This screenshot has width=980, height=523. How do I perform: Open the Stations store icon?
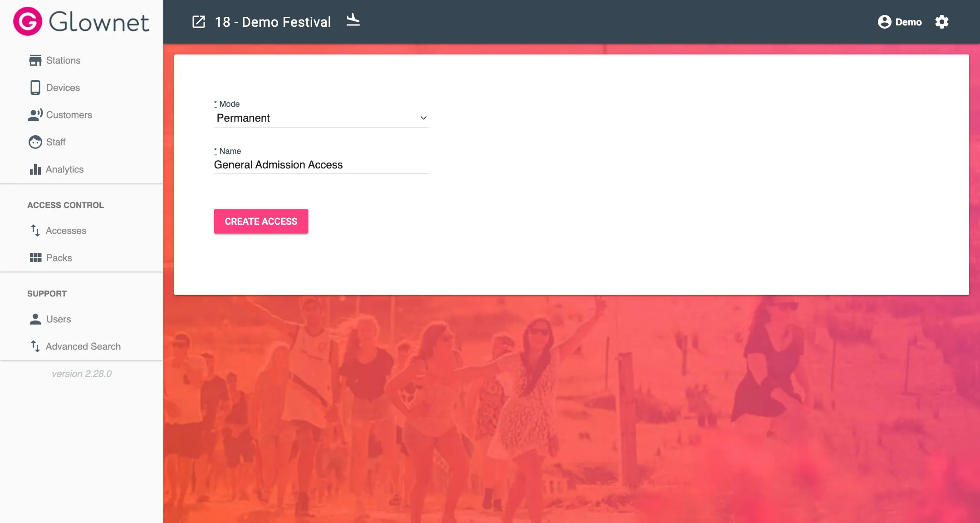tap(35, 60)
